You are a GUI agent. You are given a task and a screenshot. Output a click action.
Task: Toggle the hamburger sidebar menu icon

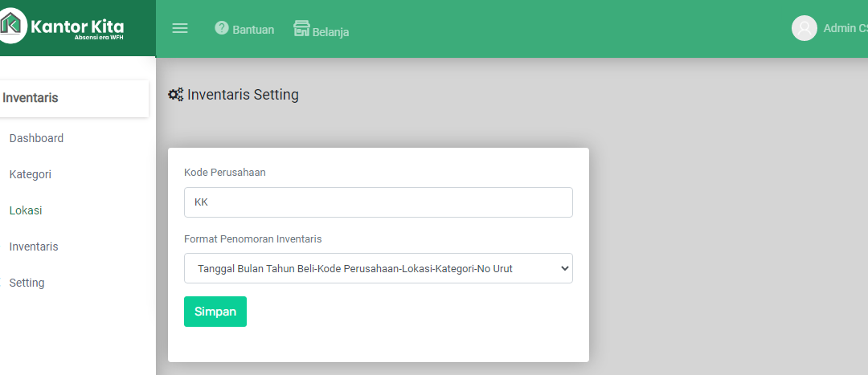(x=180, y=28)
